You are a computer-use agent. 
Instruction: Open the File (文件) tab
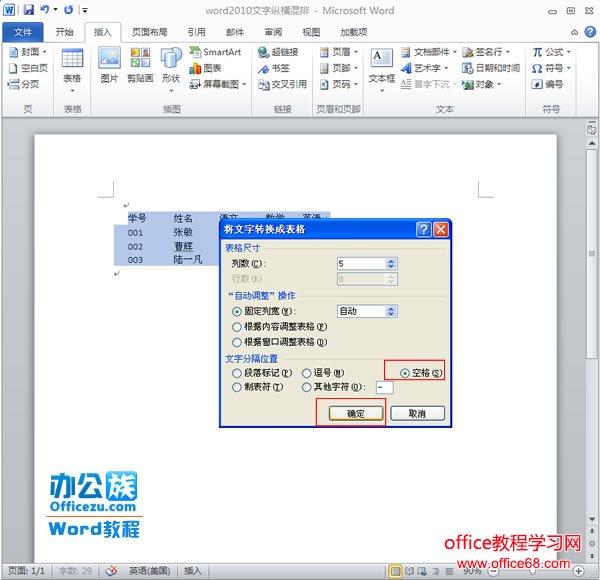click(23, 32)
